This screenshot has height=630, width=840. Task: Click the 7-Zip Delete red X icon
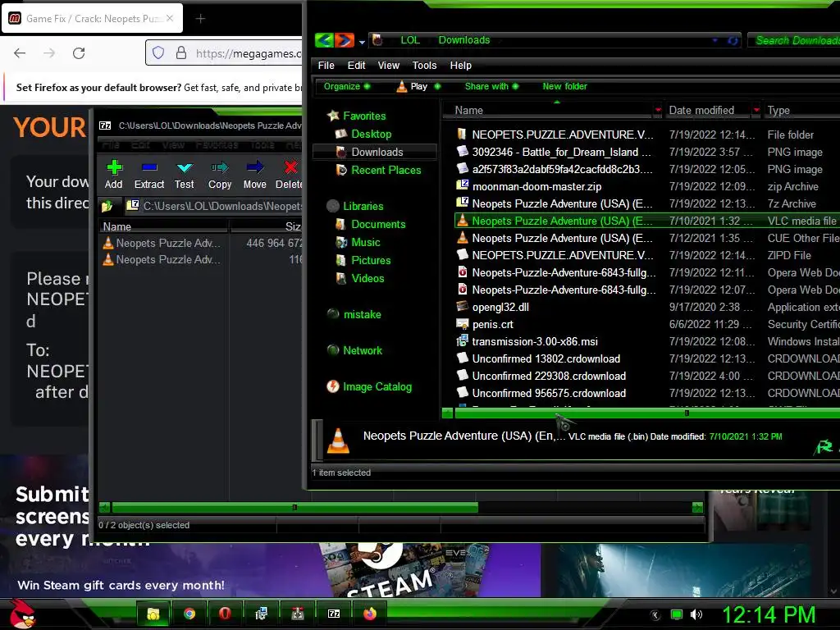291,167
